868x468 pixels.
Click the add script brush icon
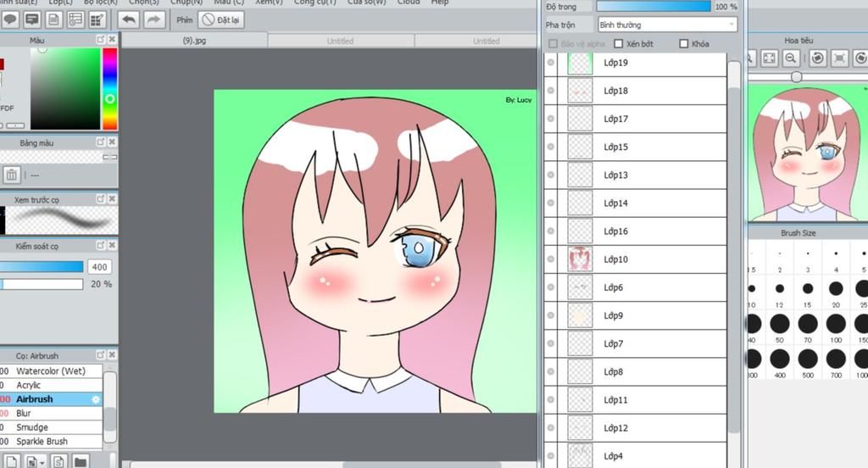pos(59,461)
